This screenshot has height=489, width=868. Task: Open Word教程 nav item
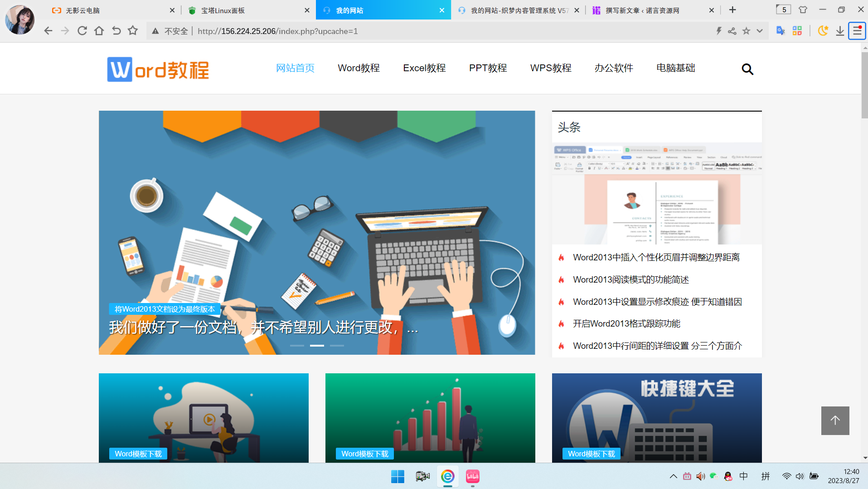click(x=359, y=68)
